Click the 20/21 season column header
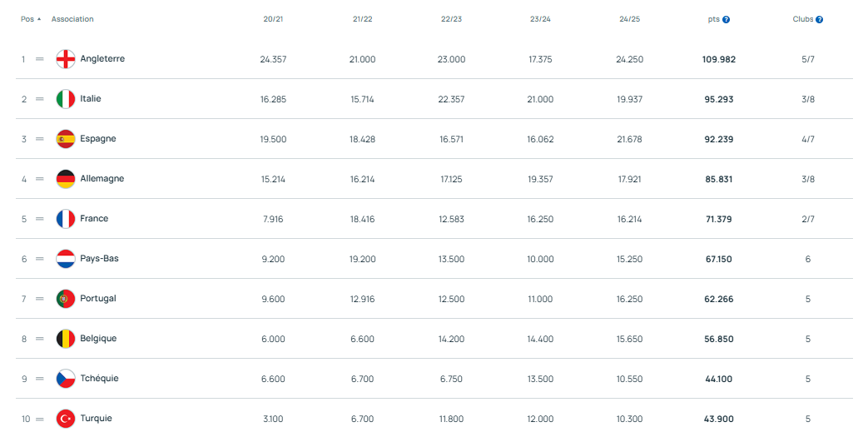Image resolution: width=868 pixels, height=437 pixels. [x=273, y=19]
